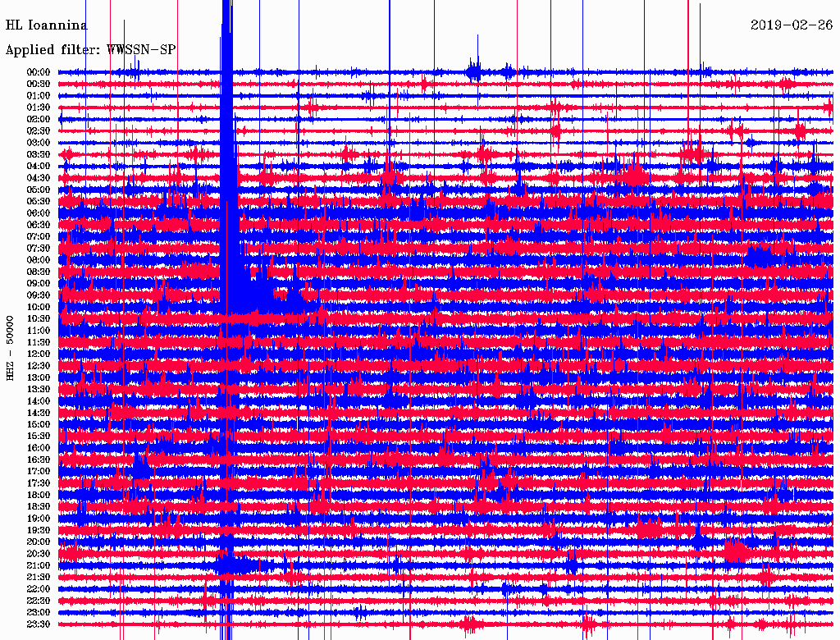
Task: Select the 16:00 time label
Action: [39, 448]
